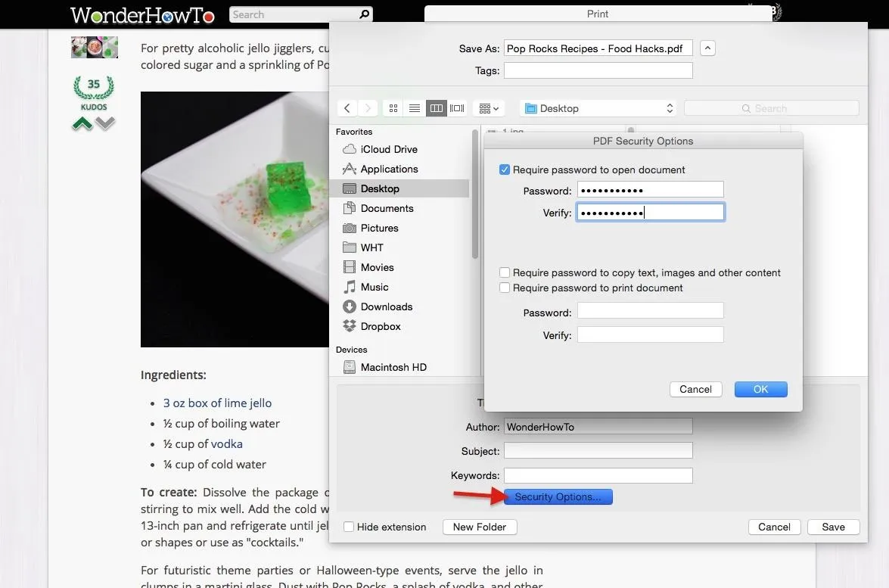889x588 pixels.
Task: Click the sidebar scrollbar in save dialog
Action: (x=475, y=194)
